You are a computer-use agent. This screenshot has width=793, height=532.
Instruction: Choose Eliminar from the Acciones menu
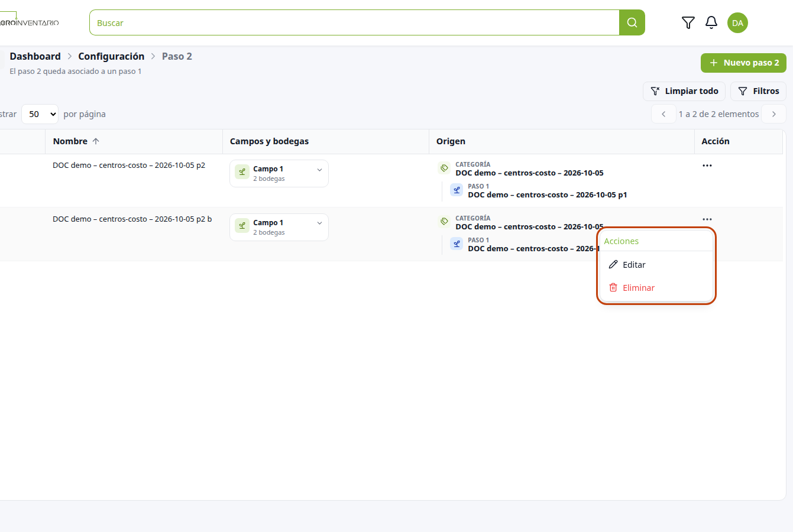(x=656, y=288)
